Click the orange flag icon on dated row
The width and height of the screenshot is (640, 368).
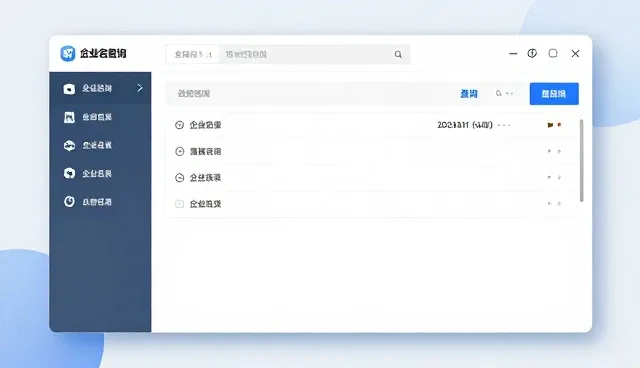(x=550, y=125)
